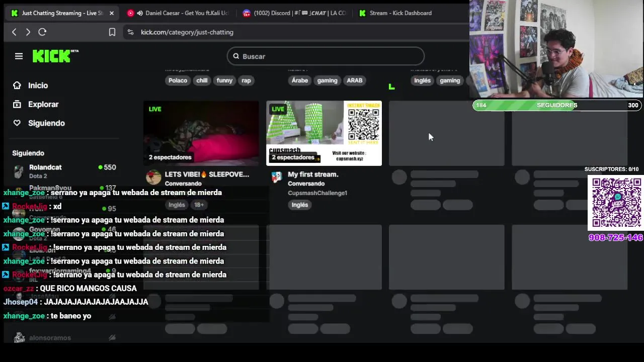Click the Yape QR code overlay

(x=616, y=203)
